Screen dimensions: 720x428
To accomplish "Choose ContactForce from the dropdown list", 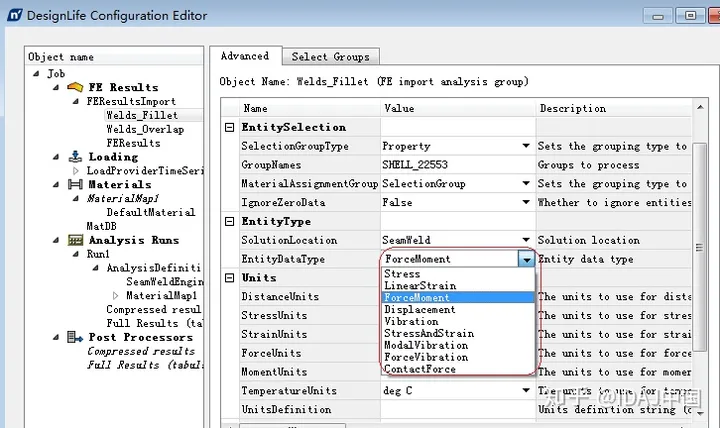I will (458, 369).
